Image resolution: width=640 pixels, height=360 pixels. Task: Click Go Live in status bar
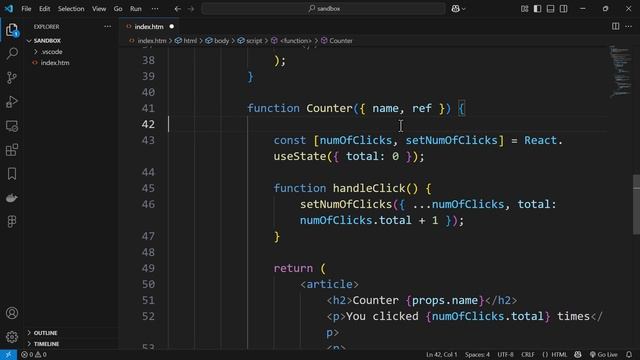click(603, 355)
